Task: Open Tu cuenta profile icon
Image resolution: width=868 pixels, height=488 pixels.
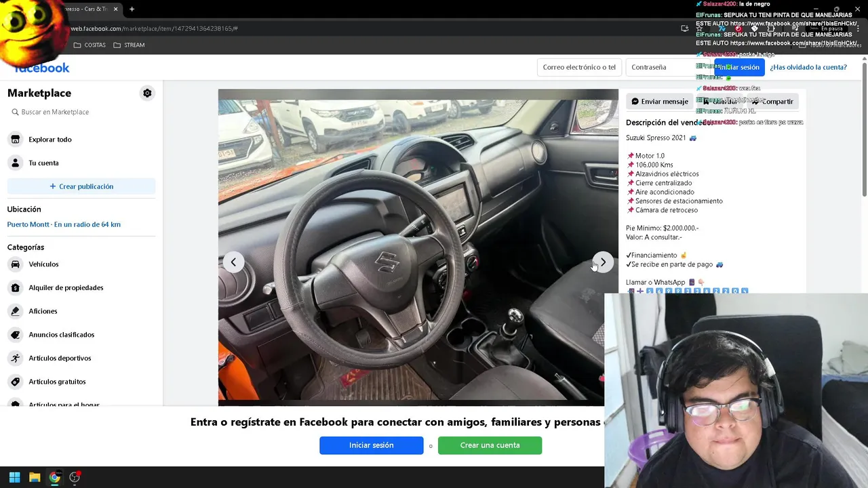Action: tap(16, 163)
